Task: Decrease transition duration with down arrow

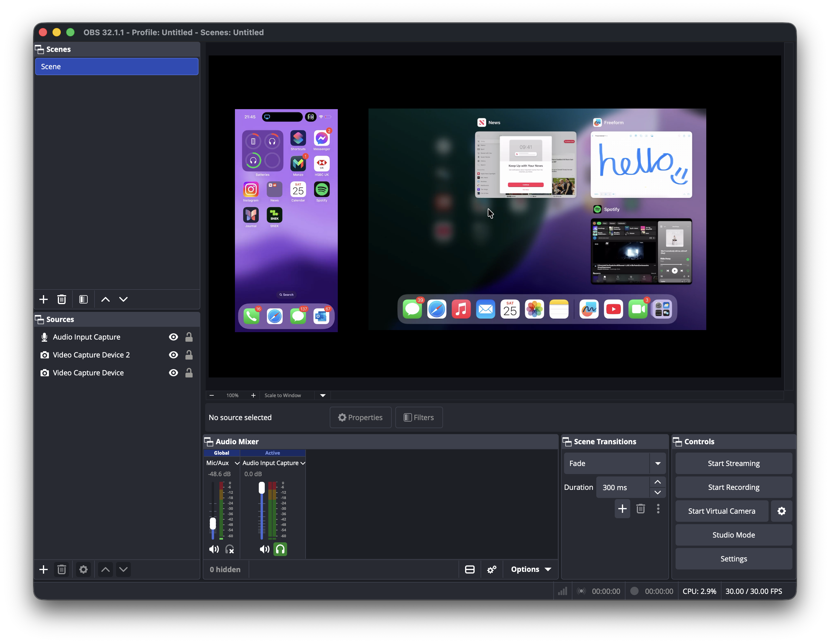Action: click(x=657, y=492)
